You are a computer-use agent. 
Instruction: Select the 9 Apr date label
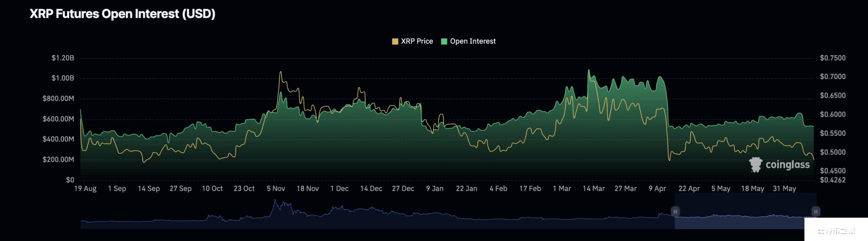pyautogui.click(x=657, y=188)
